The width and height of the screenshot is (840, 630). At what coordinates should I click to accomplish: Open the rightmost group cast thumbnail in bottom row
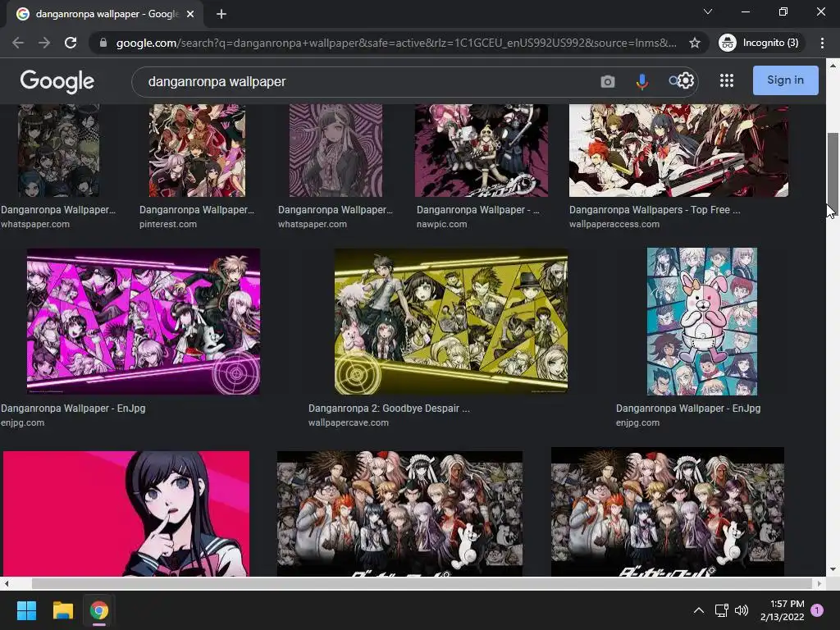point(668,512)
